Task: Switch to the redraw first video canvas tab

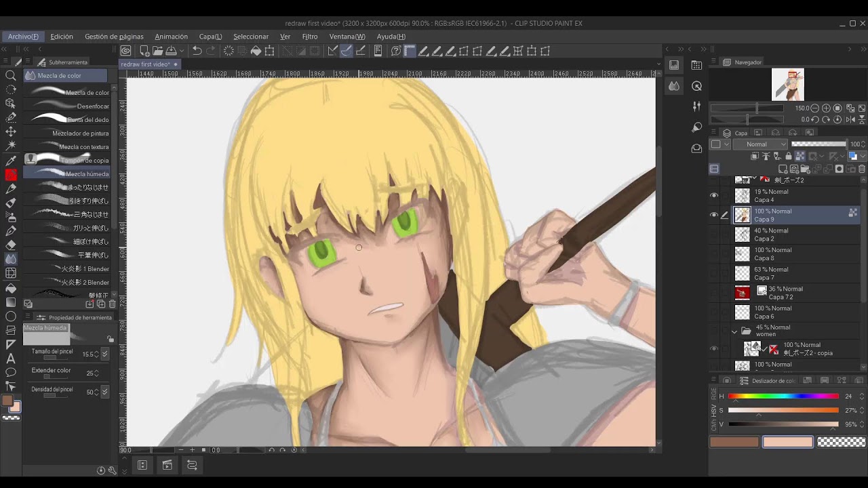Action: pyautogui.click(x=150, y=64)
